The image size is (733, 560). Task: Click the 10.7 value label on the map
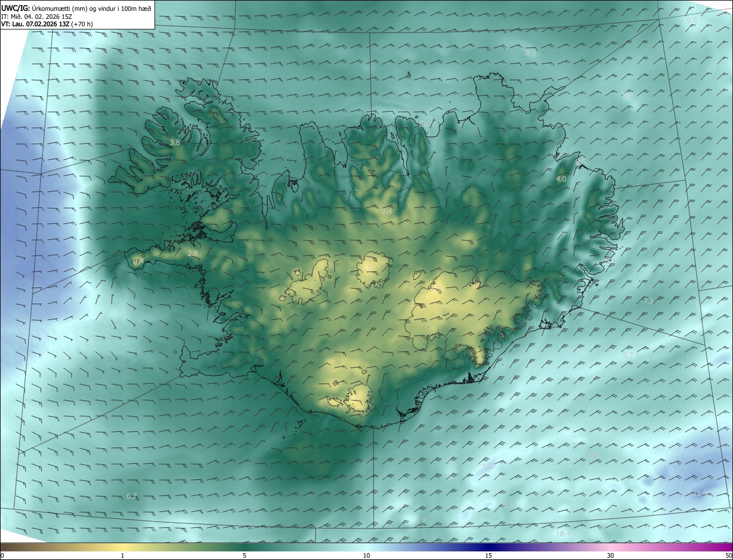click(x=488, y=467)
